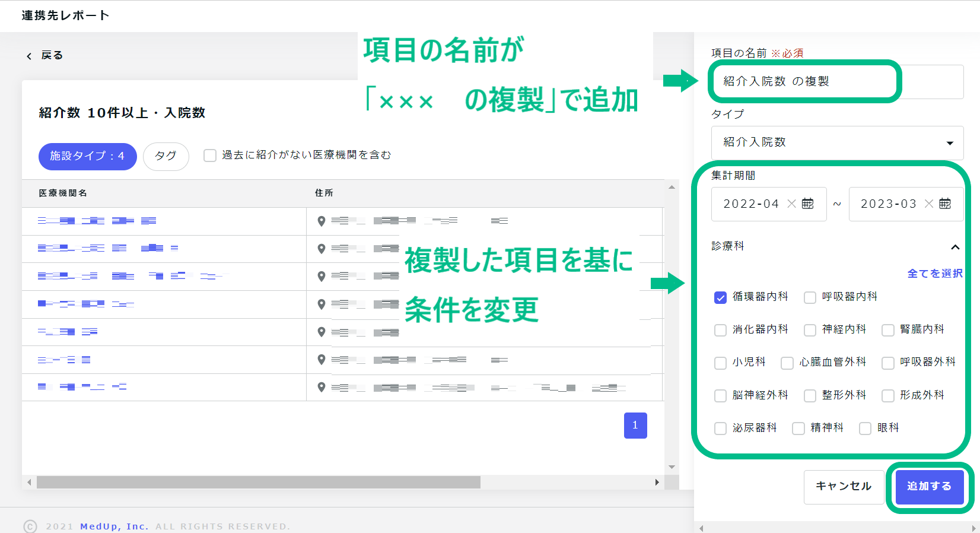Click the キャンセル button
Image resolution: width=980 pixels, height=533 pixels.
pos(844,487)
